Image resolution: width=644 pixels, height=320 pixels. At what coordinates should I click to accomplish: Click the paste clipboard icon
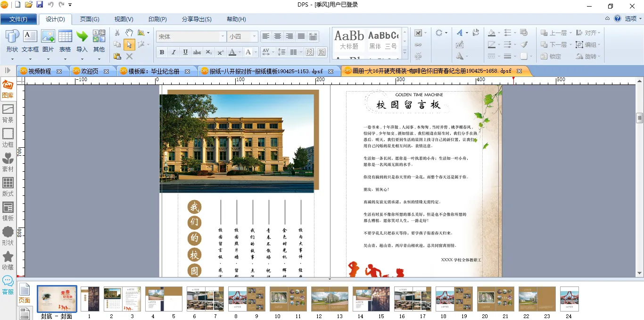tap(117, 56)
